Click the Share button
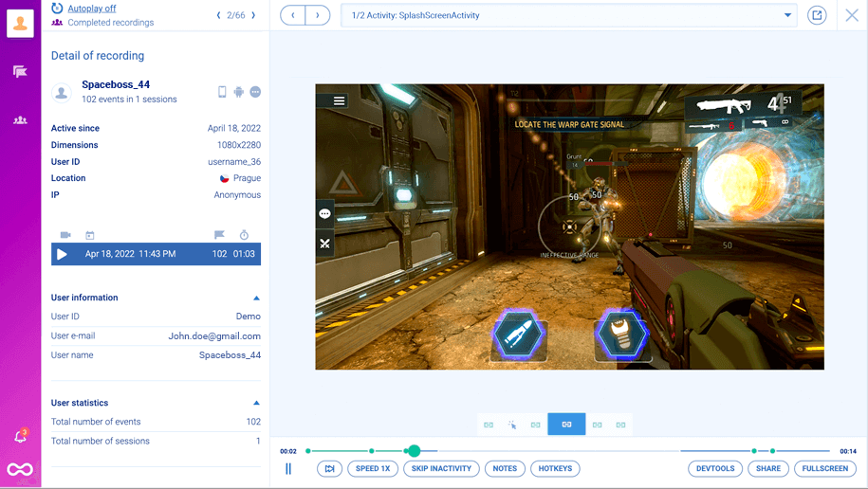Screen dimensions: 868x489 [x=768, y=468]
